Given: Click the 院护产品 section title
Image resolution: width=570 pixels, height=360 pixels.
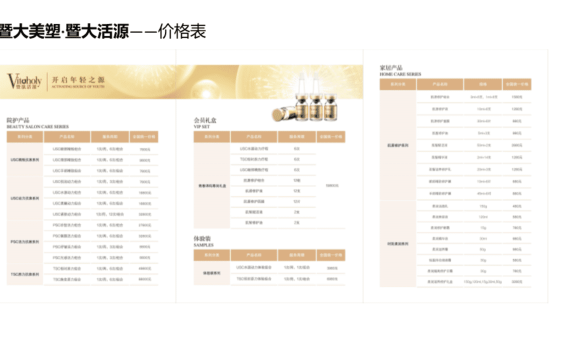Looking at the screenshot, I should point(18,120).
